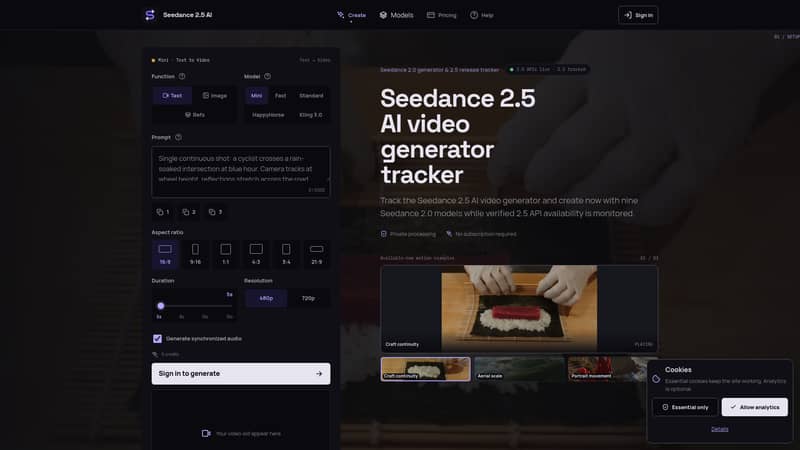Set resolution to 720p

point(308,298)
